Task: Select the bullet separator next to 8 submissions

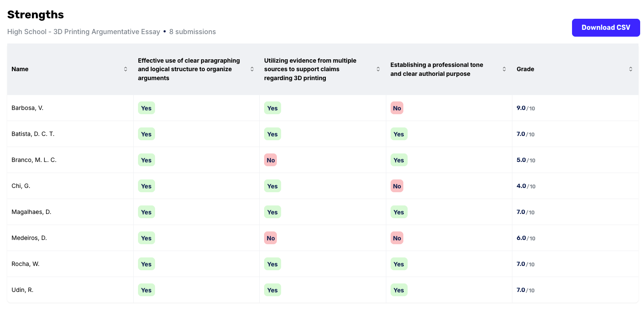Action: [x=164, y=32]
